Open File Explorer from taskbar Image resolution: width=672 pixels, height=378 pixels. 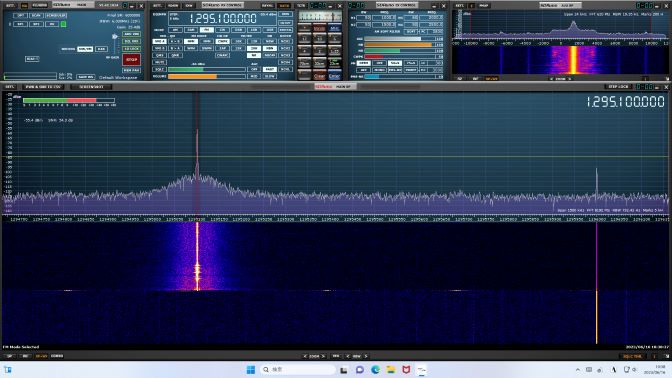(390, 369)
